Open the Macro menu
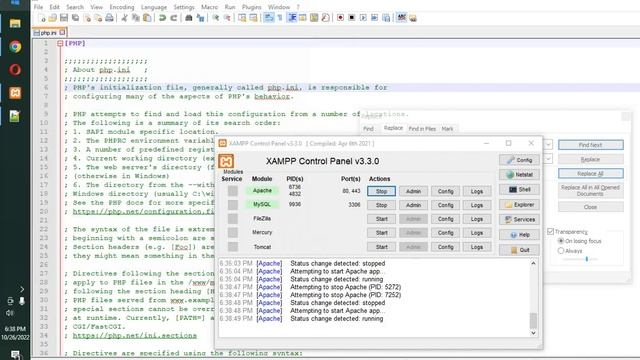The image size is (640, 360). pos(209,7)
